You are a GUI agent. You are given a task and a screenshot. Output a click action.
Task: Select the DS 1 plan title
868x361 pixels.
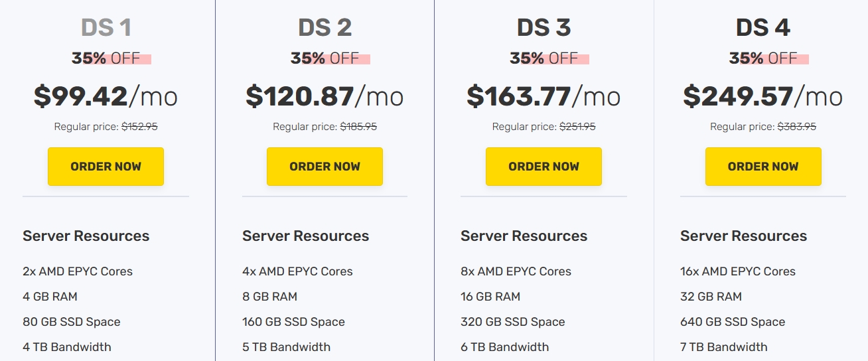click(106, 28)
